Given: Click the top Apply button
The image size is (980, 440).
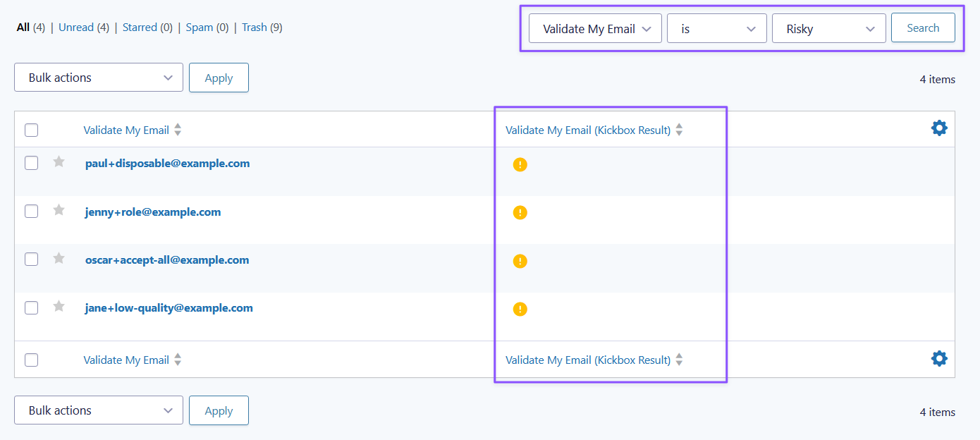Looking at the screenshot, I should (219, 78).
